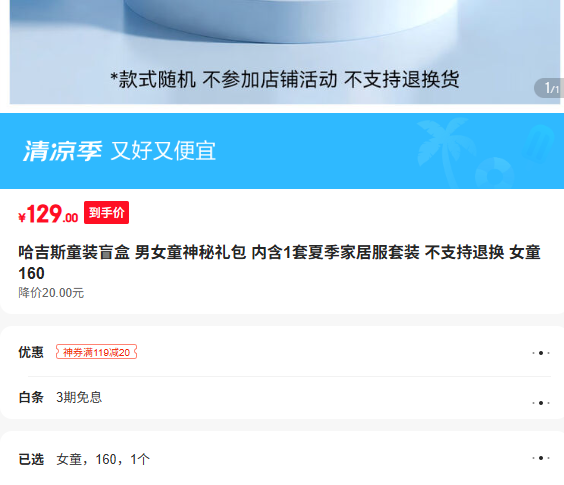Click the 降价20.00元 price drop note
Image resolution: width=564 pixels, height=485 pixels.
pos(51,293)
